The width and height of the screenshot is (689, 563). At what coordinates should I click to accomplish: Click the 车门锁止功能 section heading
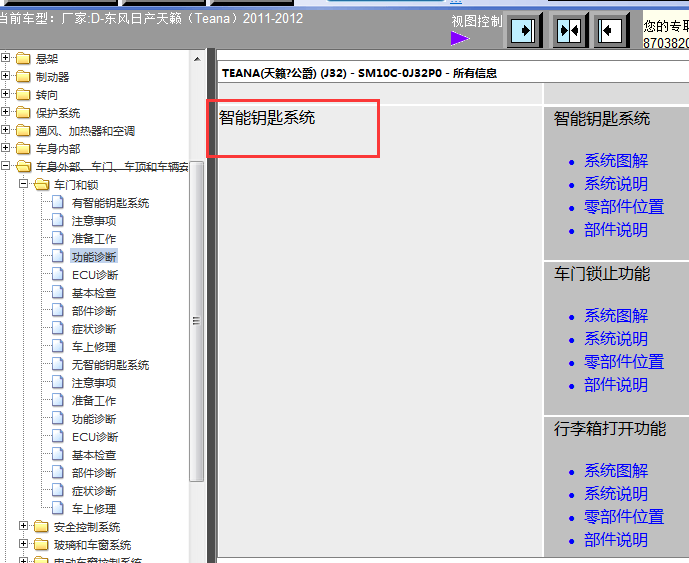pyautogui.click(x=602, y=274)
